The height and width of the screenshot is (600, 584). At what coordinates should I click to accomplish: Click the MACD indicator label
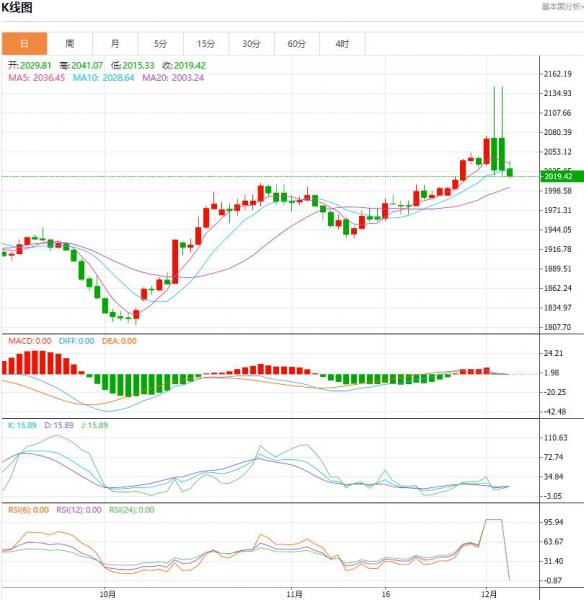coord(30,341)
